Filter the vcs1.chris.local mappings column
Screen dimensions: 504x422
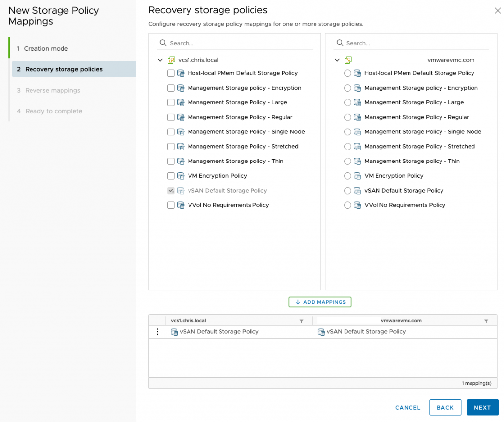pyautogui.click(x=302, y=321)
